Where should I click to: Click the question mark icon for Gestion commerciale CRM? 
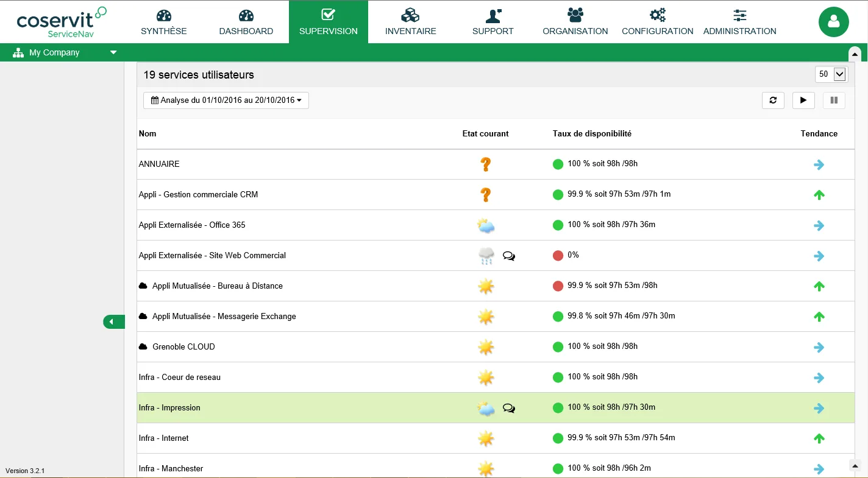(485, 195)
